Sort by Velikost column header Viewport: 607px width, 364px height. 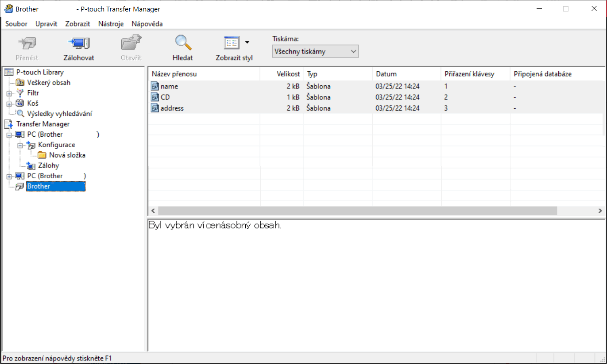click(282, 74)
